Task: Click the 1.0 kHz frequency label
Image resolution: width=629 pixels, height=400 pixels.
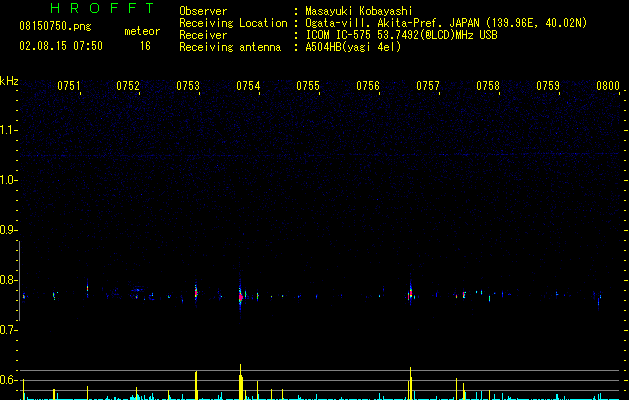Action: pos(8,180)
